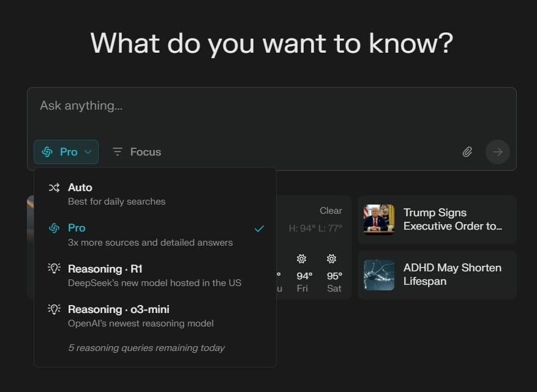The width and height of the screenshot is (537, 392).
Task: Click the ADHD neuron thumbnail image
Action: [x=379, y=275]
